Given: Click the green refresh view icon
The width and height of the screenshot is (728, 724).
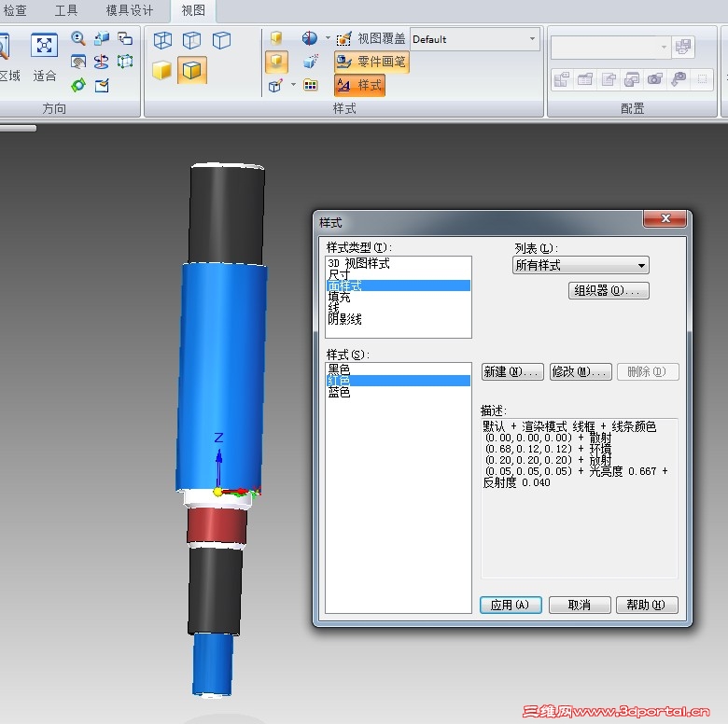Looking at the screenshot, I should [x=78, y=85].
